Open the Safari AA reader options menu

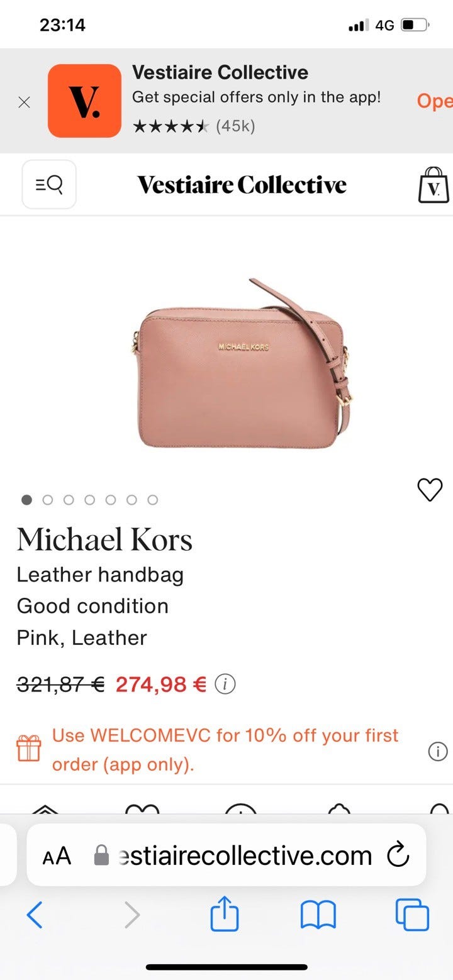pos(57,856)
